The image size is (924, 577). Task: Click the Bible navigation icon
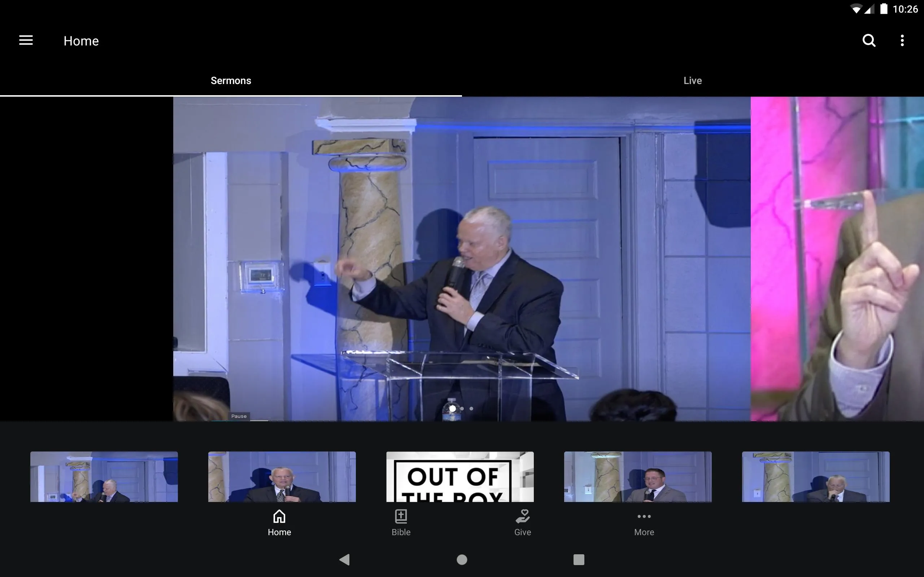pos(401,522)
